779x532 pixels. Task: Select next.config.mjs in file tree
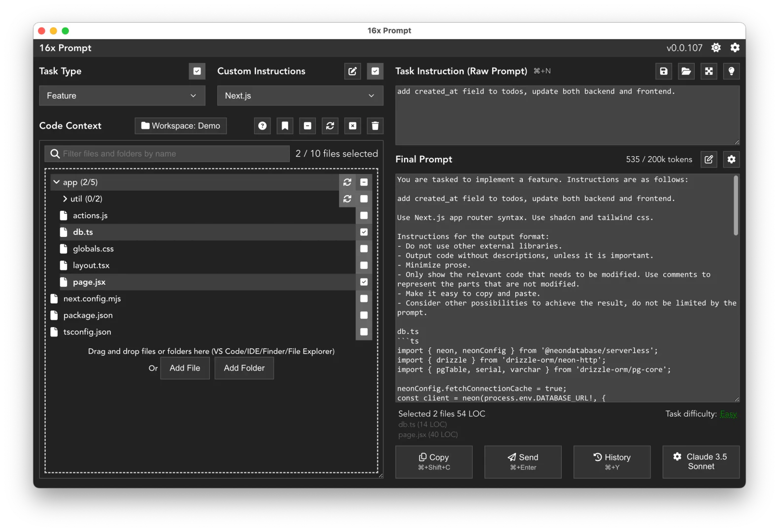pyautogui.click(x=92, y=299)
